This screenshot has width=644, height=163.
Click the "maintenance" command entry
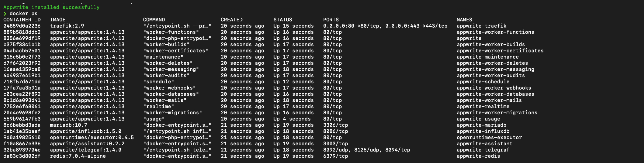point(163,57)
